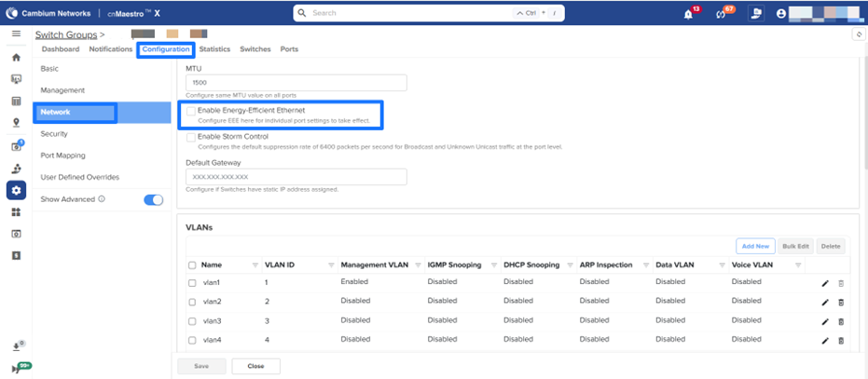This screenshot has height=379, width=868.
Task: Click the Default Gateway input field
Action: [296, 177]
